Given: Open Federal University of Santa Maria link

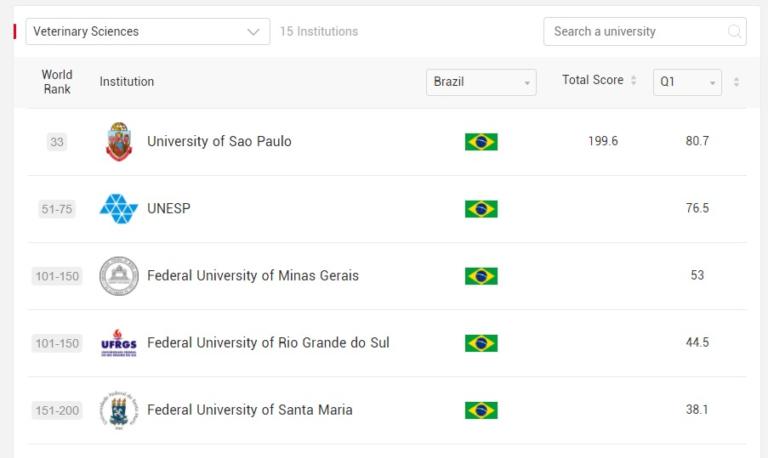Looking at the screenshot, I should [x=250, y=410].
